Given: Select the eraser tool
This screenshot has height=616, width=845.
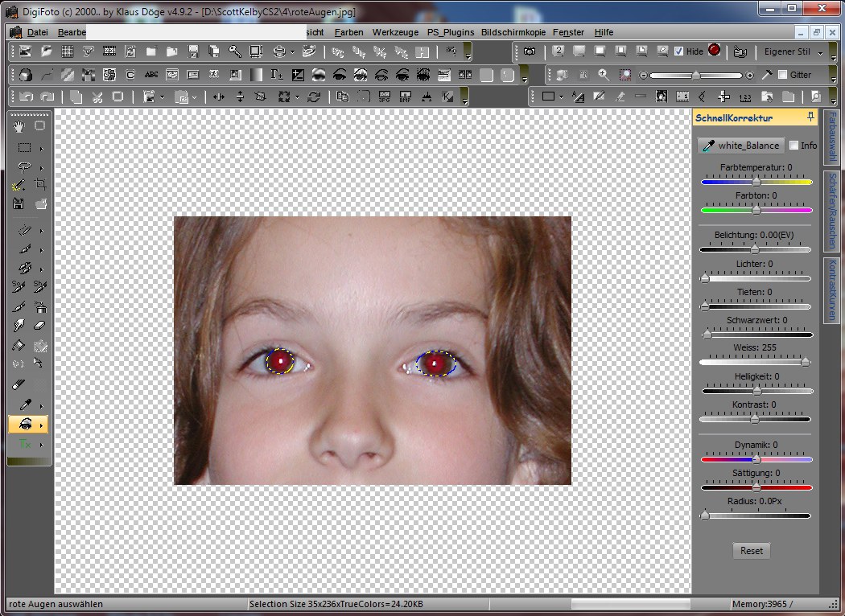Looking at the screenshot, I should 40,326.
